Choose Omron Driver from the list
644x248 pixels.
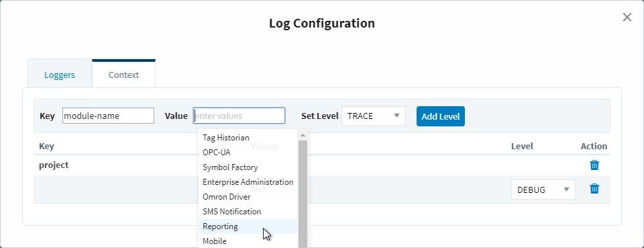click(x=248, y=197)
